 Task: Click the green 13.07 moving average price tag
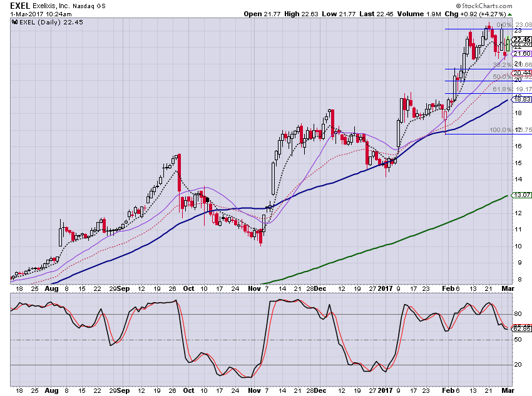point(521,195)
